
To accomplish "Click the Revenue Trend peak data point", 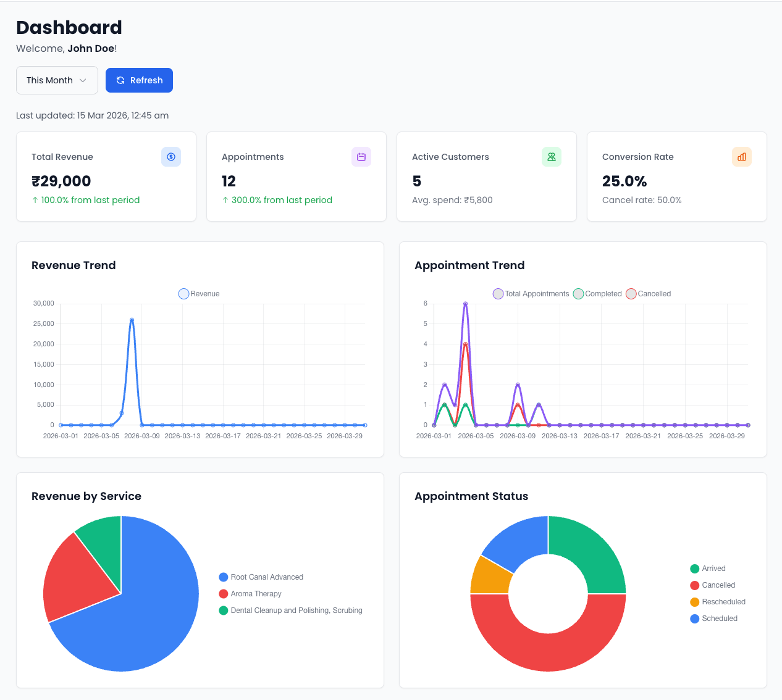I will click(x=131, y=320).
